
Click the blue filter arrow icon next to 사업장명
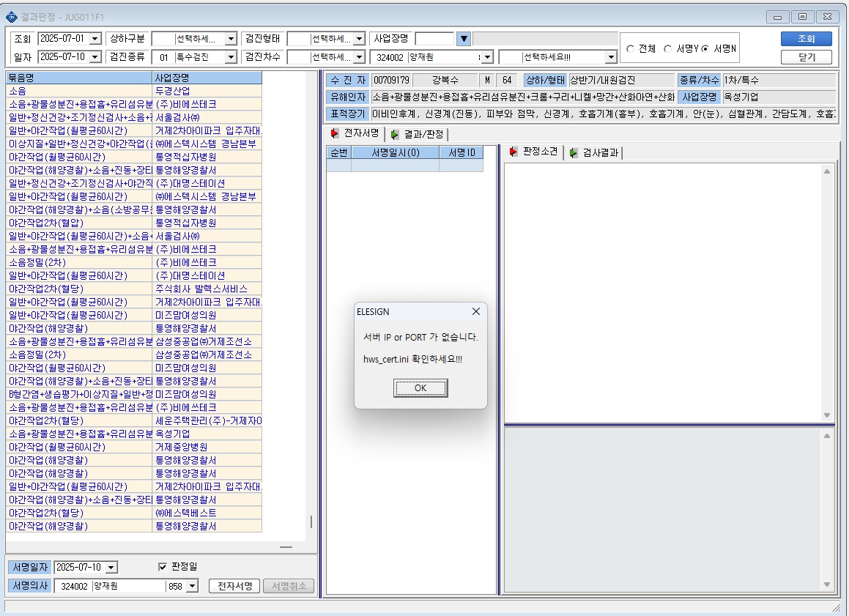pos(464,38)
